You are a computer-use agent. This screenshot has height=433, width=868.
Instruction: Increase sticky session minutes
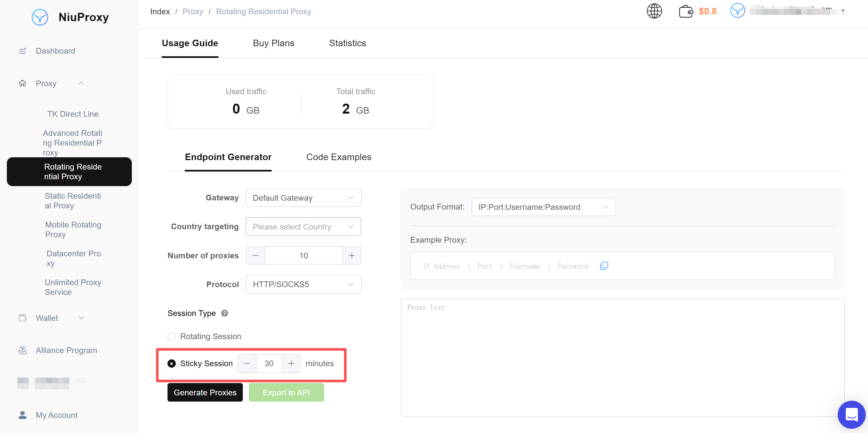(x=291, y=363)
